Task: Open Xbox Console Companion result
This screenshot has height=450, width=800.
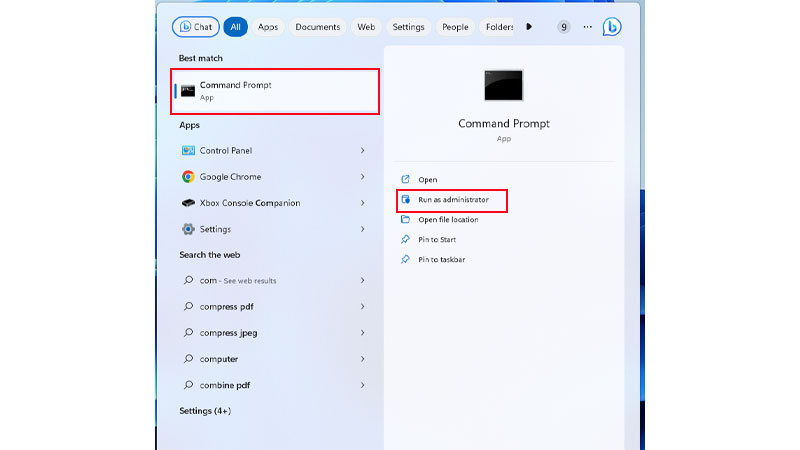Action: 274,203
